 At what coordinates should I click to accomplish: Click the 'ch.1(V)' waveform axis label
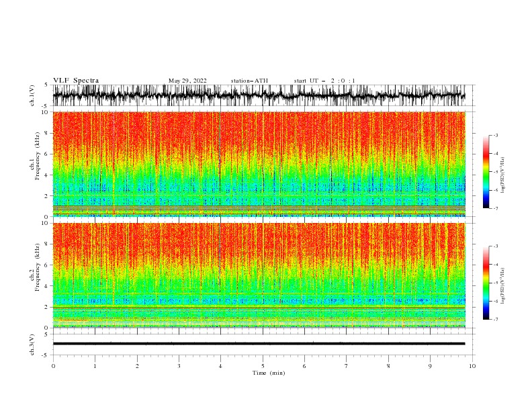[32, 95]
